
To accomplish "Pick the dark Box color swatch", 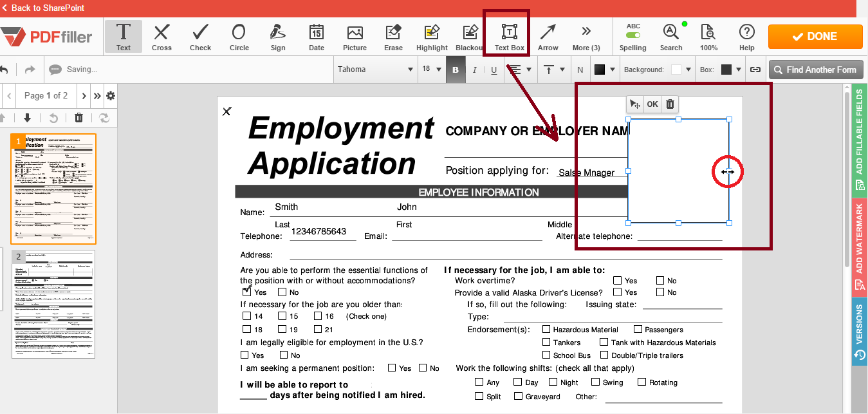I will 726,70.
